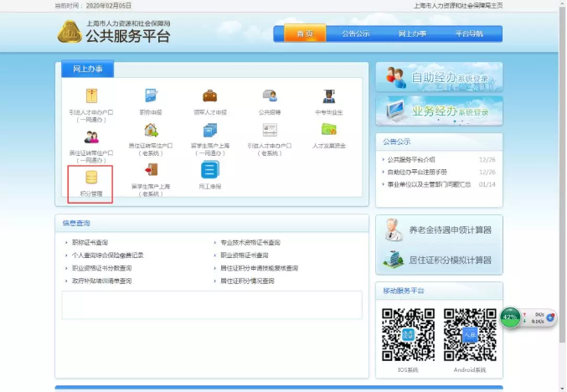Viewport: 567px width, 392px height.
Task: Open the 积分管理 icon
Action: pos(90,178)
